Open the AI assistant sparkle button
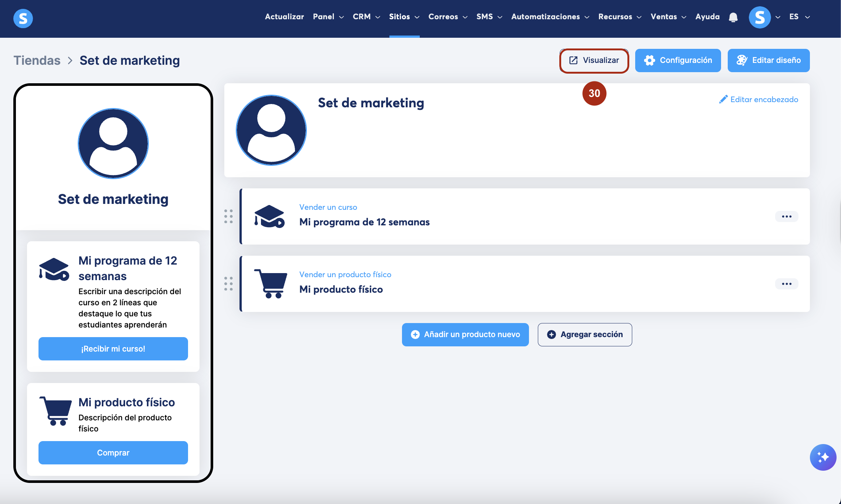The width and height of the screenshot is (841, 504). click(x=823, y=457)
